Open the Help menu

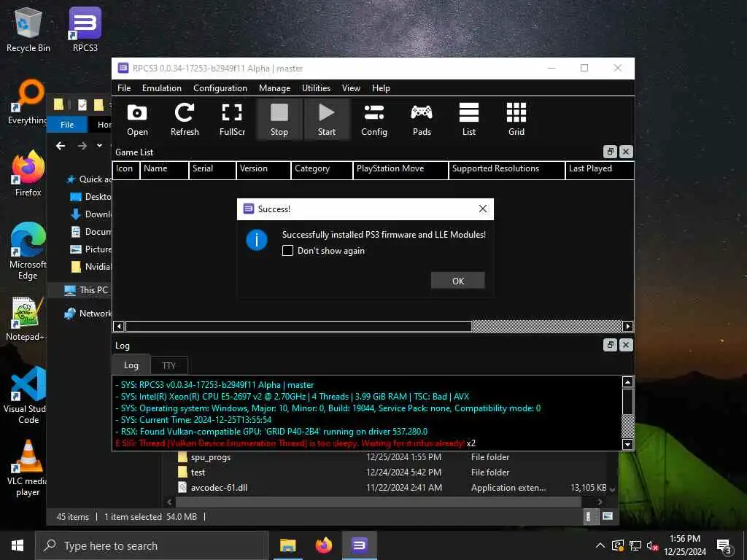381,88
